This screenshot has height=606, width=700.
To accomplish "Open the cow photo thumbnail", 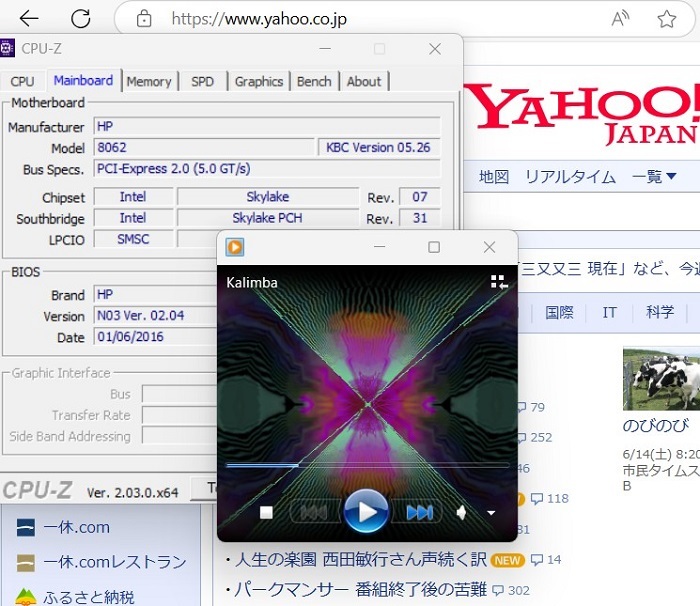I will click(662, 379).
